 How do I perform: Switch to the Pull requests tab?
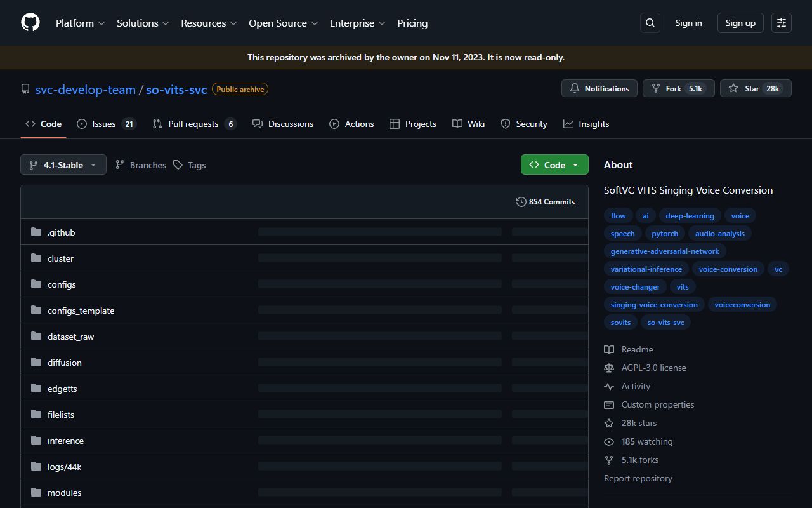[x=194, y=124]
